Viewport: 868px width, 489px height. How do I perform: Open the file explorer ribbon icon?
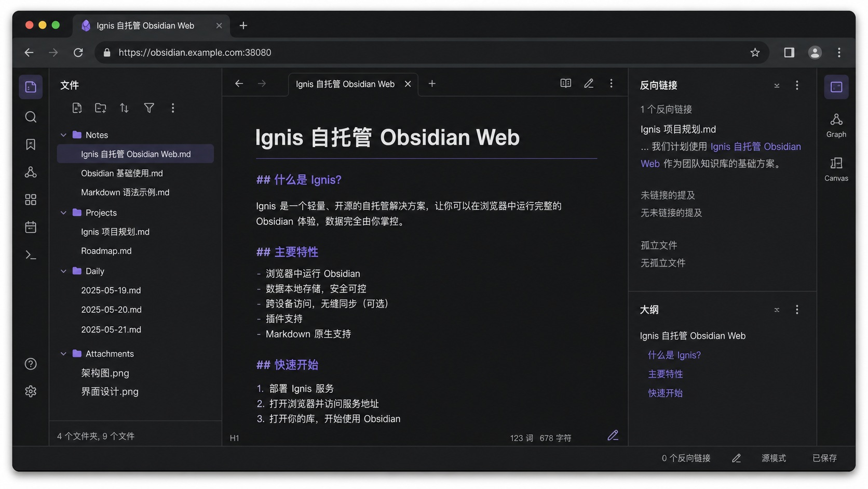[x=31, y=87]
